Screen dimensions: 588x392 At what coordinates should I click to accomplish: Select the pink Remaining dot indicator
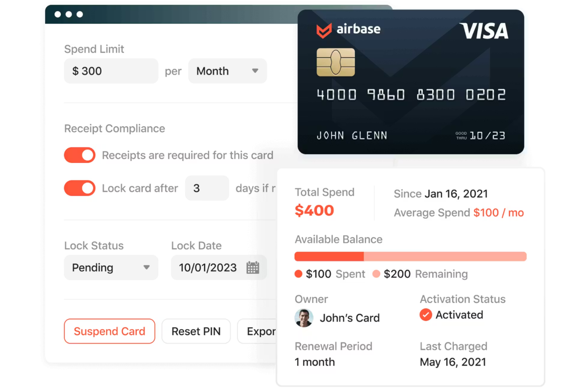[376, 274]
